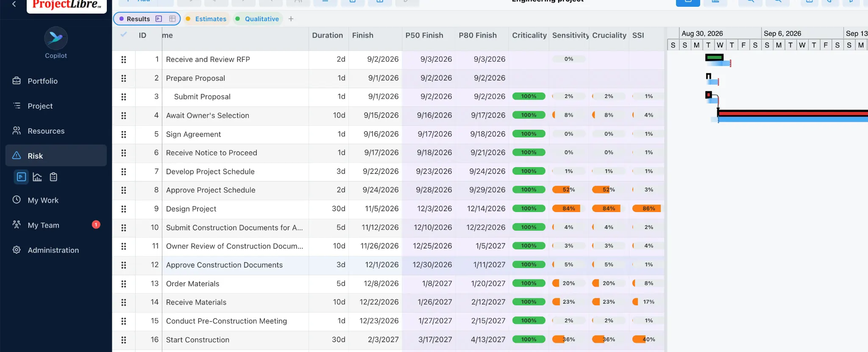Select the Risk menu item
The height and width of the screenshot is (352, 868).
point(56,156)
